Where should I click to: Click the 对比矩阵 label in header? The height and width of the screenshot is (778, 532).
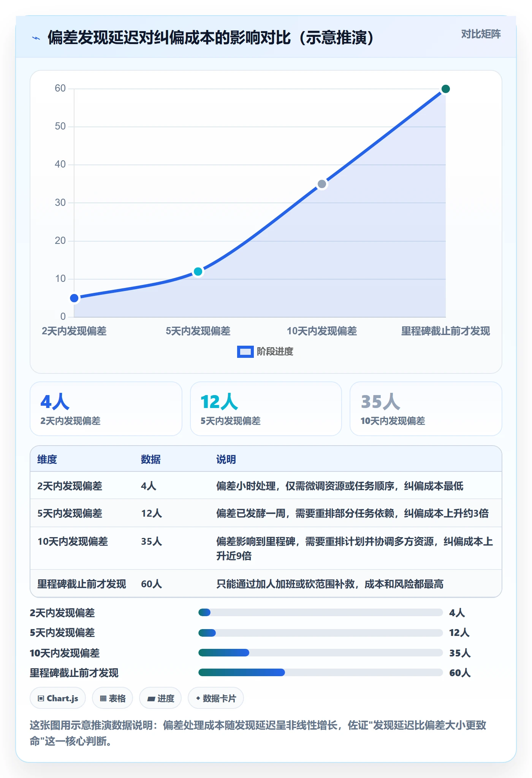tap(481, 34)
